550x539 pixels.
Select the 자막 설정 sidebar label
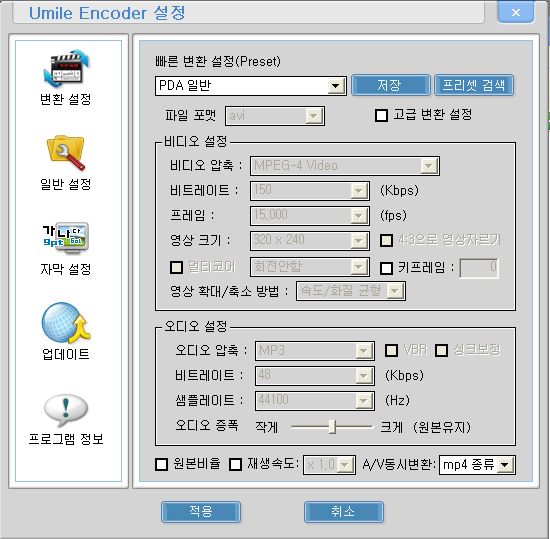pyautogui.click(x=66, y=269)
